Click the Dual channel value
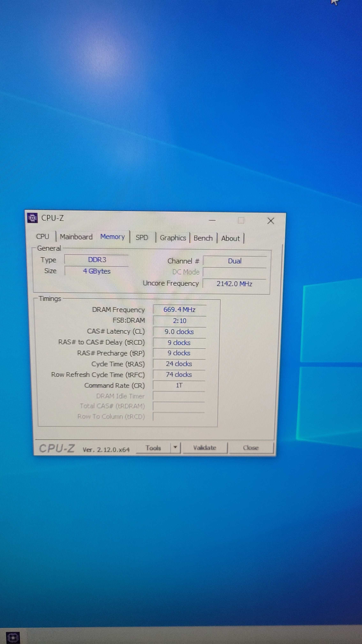This screenshot has width=362, height=644. coord(235,261)
